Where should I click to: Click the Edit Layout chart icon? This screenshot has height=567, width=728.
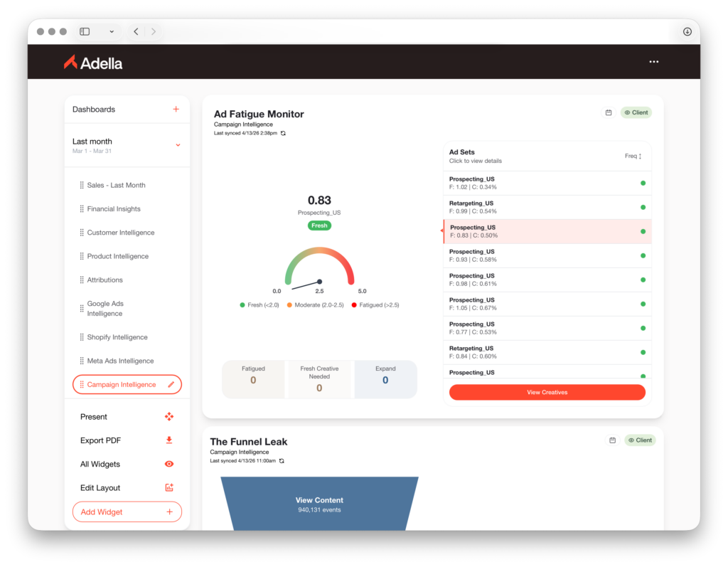(169, 488)
